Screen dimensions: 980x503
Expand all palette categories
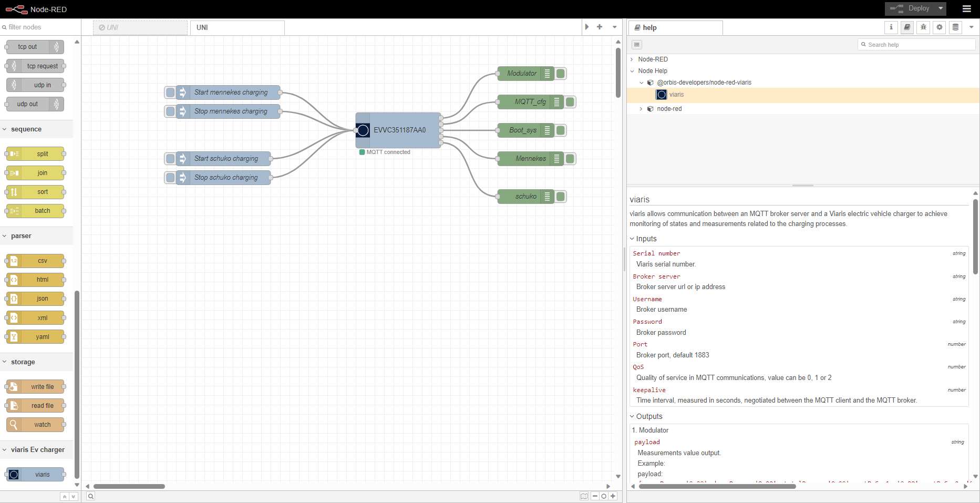point(74,496)
